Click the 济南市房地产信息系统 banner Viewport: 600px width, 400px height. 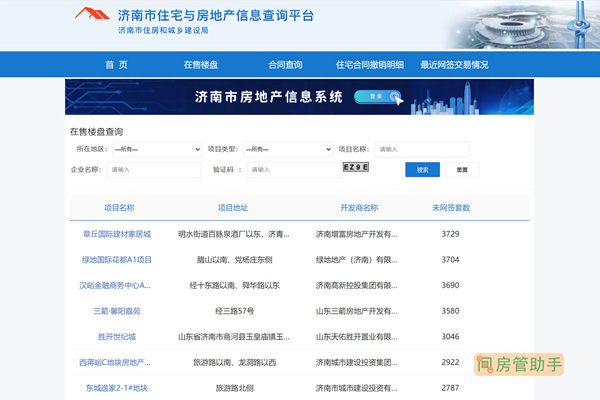299,97
